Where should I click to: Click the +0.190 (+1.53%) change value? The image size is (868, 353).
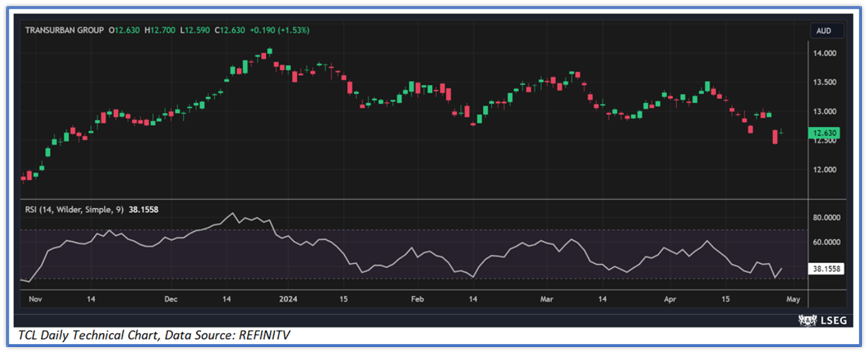(279, 30)
